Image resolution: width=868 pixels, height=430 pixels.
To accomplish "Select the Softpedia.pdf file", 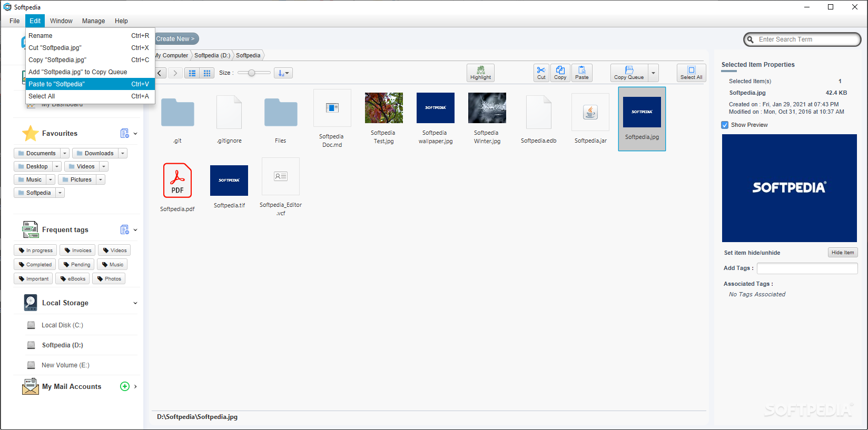I will pyautogui.click(x=177, y=187).
